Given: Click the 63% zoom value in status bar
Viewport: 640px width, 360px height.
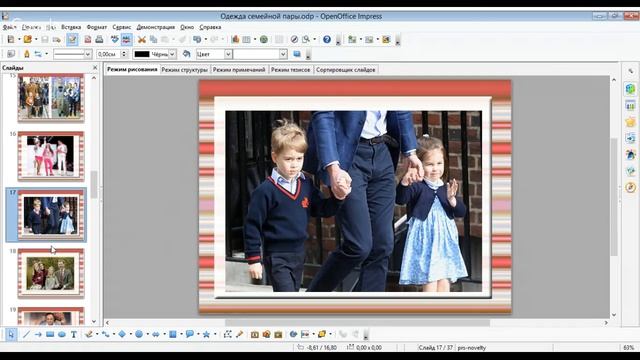Looking at the screenshot, I should pos(629,348).
